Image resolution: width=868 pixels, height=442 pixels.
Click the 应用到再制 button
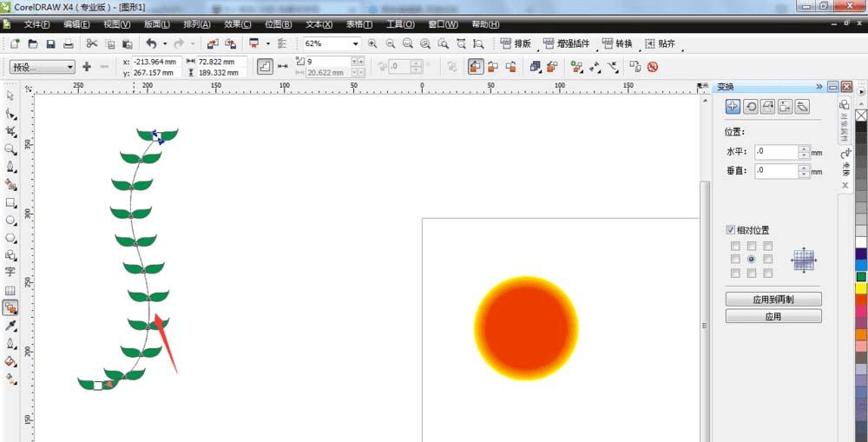(773, 300)
